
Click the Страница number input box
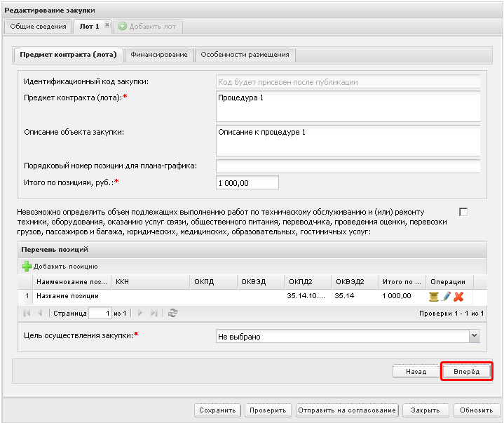pos(100,313)
